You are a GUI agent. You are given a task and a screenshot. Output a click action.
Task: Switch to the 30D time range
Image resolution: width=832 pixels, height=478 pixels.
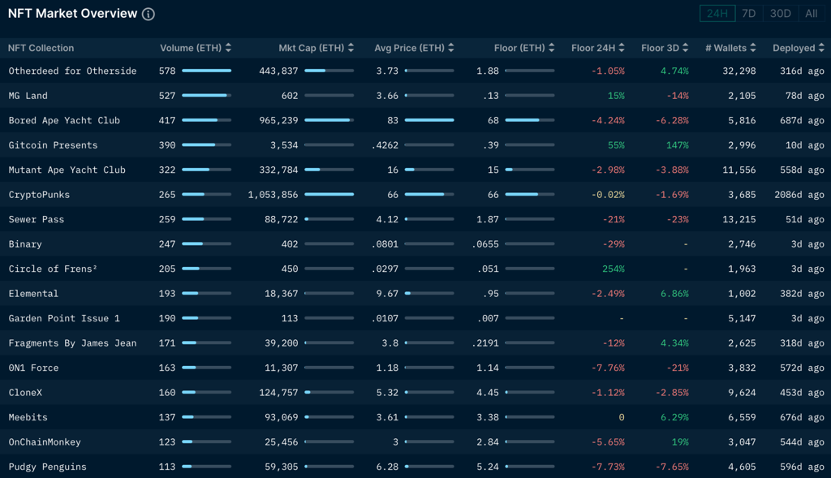pos(780,14)
